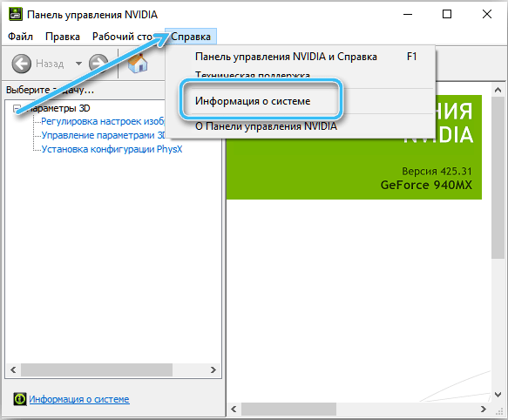Click the Информация о системе link
This screenshot has width=508, height=420.
[79, 399]
